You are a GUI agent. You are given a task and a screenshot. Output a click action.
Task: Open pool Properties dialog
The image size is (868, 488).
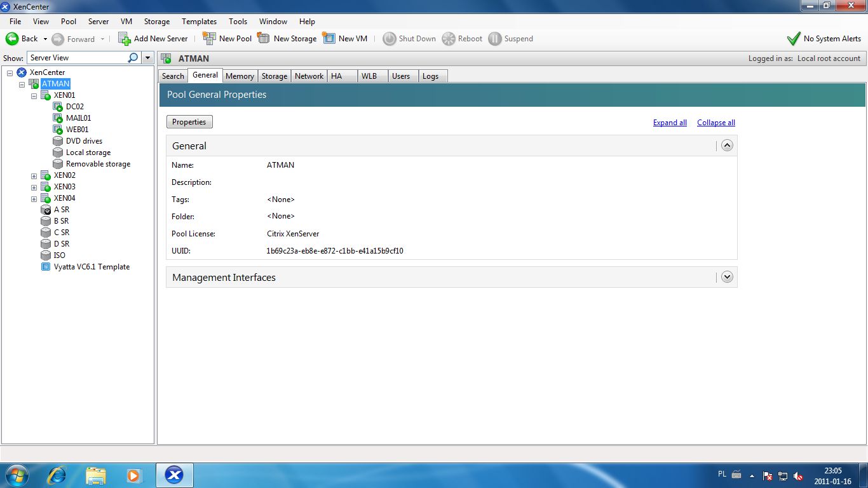point(189,121)
